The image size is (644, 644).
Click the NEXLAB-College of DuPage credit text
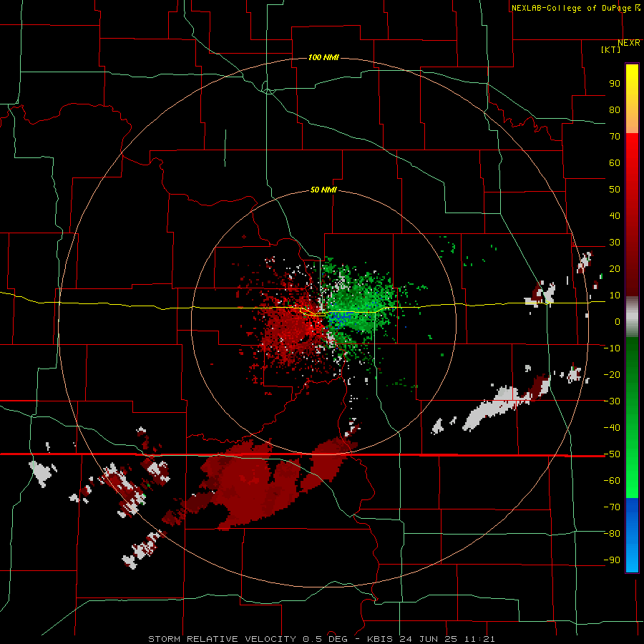tap(575, 8)
